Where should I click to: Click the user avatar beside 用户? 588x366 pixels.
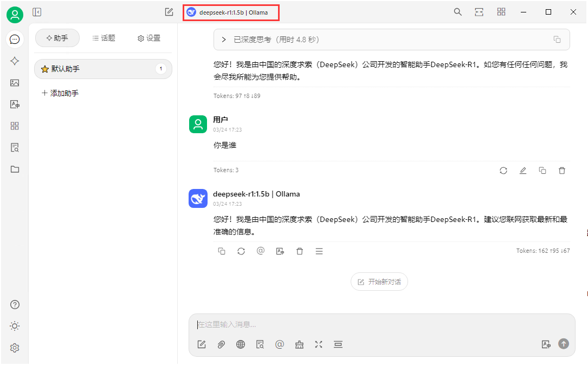tap(198, 125)
